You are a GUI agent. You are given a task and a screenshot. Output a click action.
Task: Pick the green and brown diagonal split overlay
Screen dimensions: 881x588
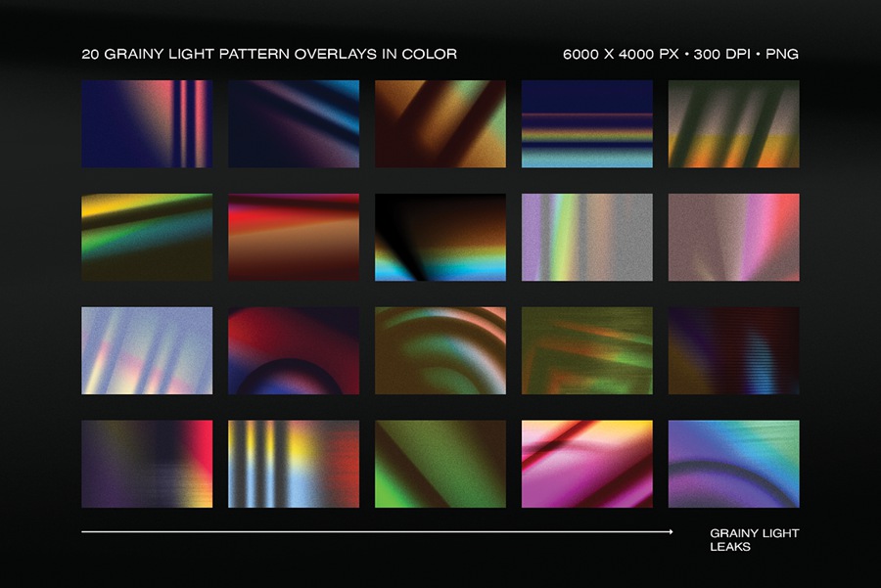pyautogui.click(x=440, y=465)
